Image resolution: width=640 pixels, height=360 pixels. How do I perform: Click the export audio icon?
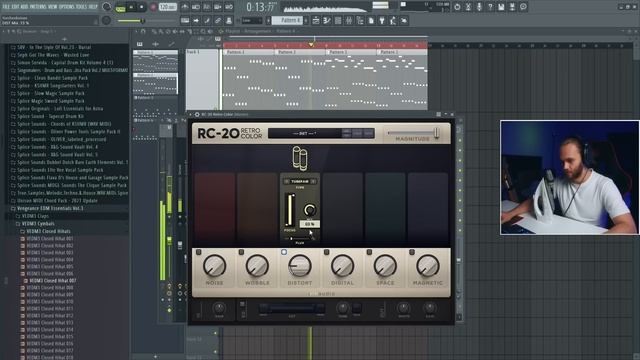tap(512, 7)
